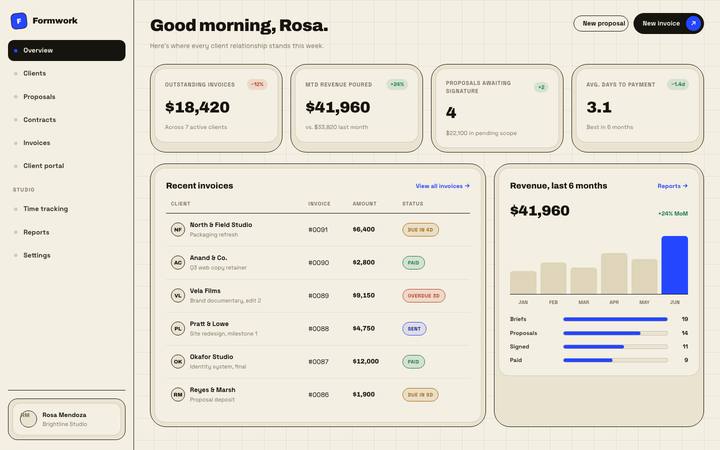The width and height of the screenshot is (720, 450).
Task: Open the VL avatar for Vela Films
Action: coord(178,295)
